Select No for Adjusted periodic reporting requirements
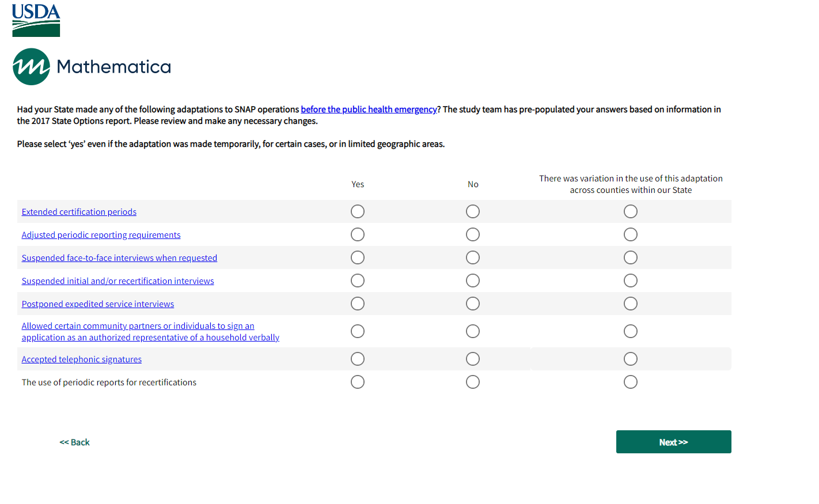The image size is (819, 504). [473, 234]
